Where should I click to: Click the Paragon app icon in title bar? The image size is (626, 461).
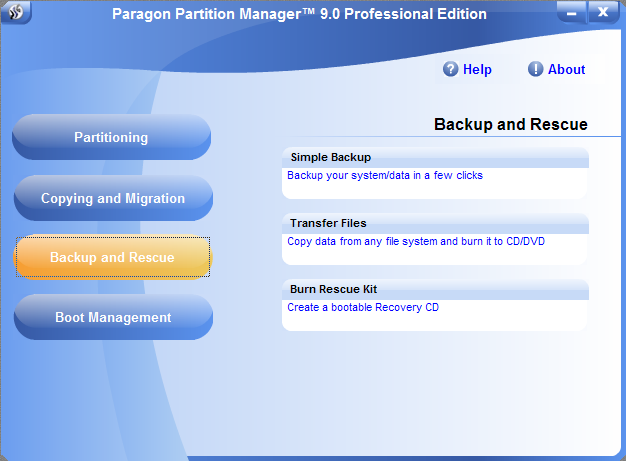(17, 13)
